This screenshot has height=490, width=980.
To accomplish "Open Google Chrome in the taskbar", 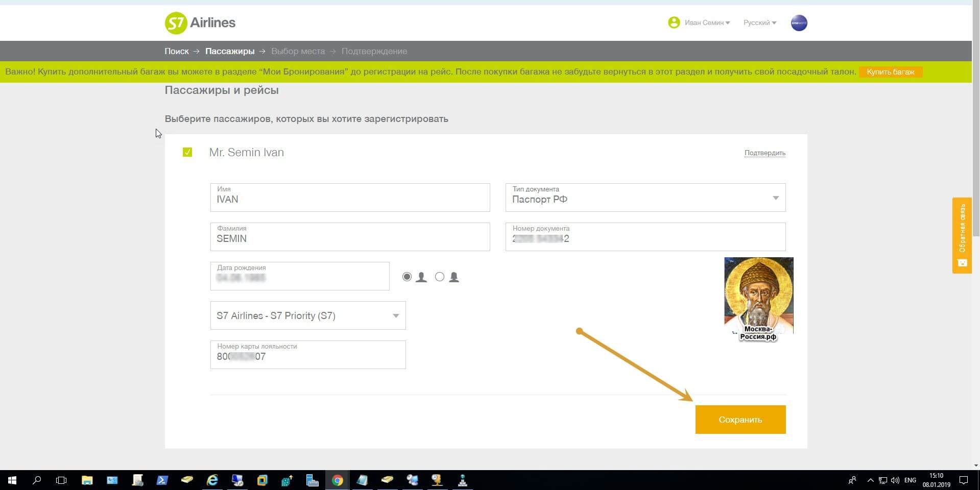I will 337,480.
